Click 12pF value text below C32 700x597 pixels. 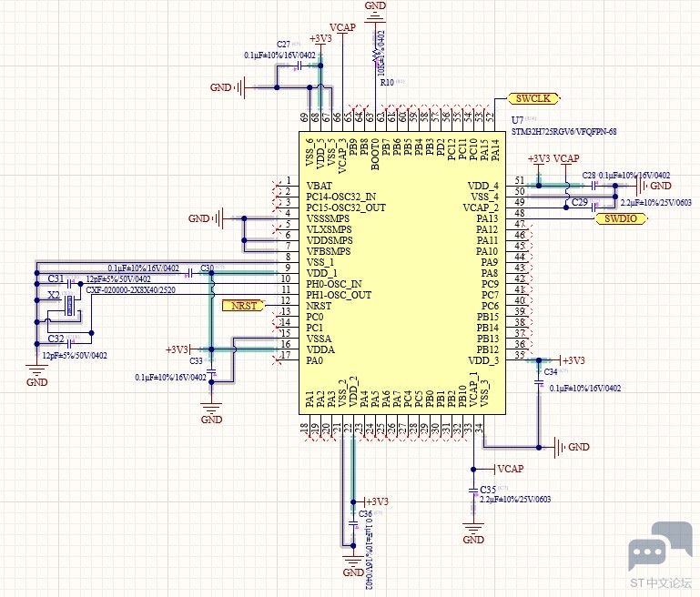[75, 356]
